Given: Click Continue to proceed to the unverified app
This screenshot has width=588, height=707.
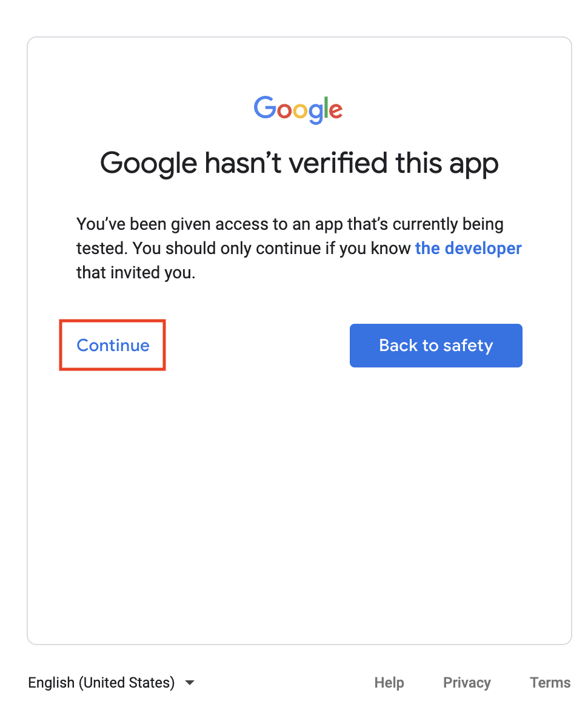Looking at the screenshot, I should [x=112, y=345].
